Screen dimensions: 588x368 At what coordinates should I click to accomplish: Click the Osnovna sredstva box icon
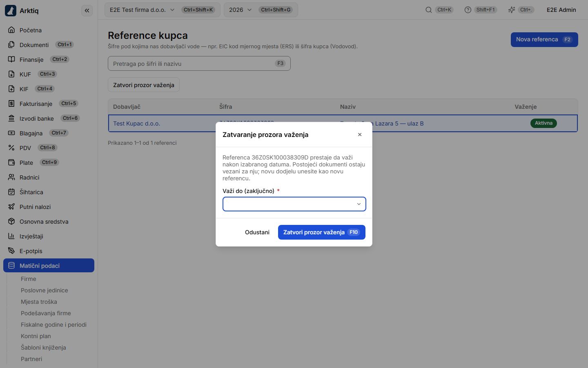point(11,221)
